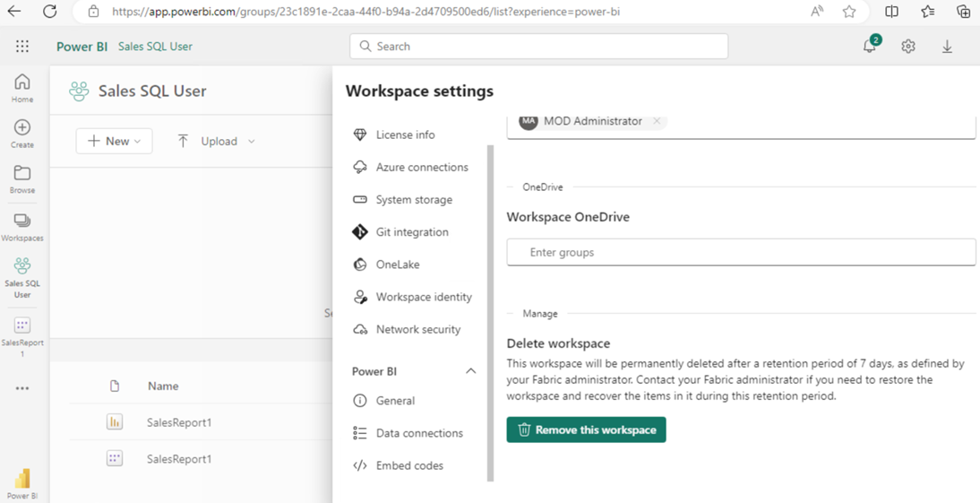Click the Delete workspace heading
The image size is (980, 503).
coord(558,343)
